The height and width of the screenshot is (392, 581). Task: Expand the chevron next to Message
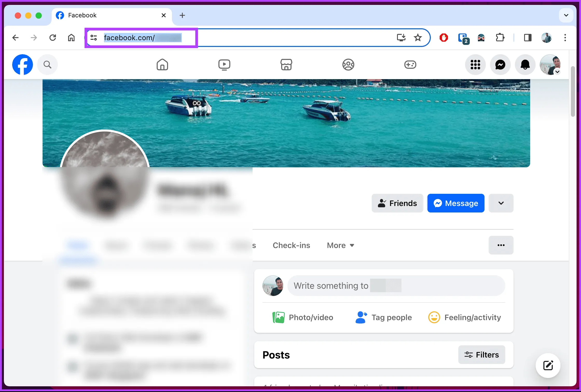501,203
